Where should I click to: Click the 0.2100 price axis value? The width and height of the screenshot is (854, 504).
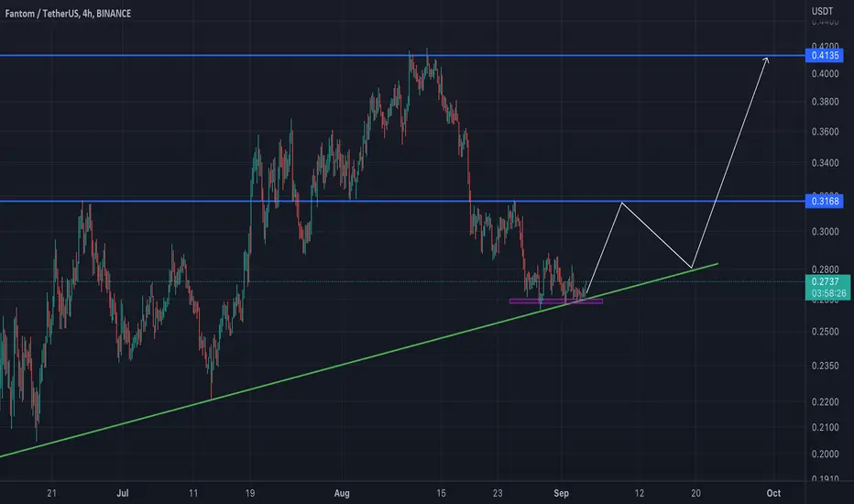click(825, 428)
